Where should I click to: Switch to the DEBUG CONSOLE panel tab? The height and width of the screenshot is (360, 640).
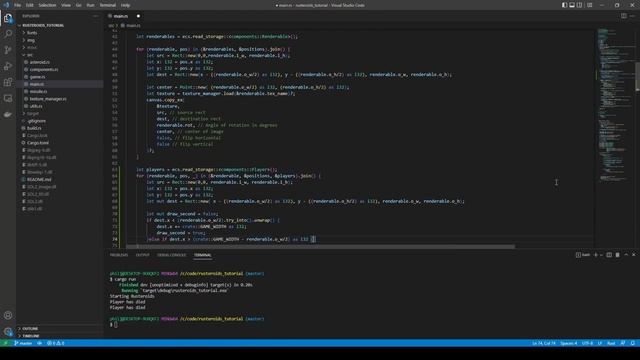171,255
